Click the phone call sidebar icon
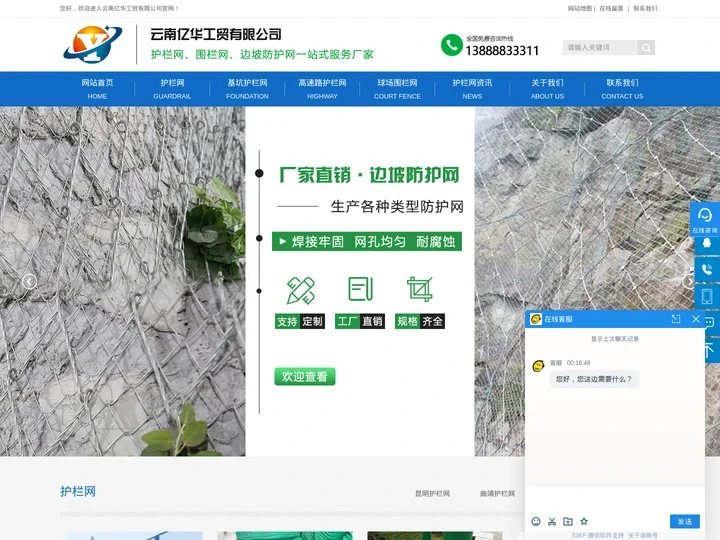This screenshot has height=540, width=720. click(707, 270)
